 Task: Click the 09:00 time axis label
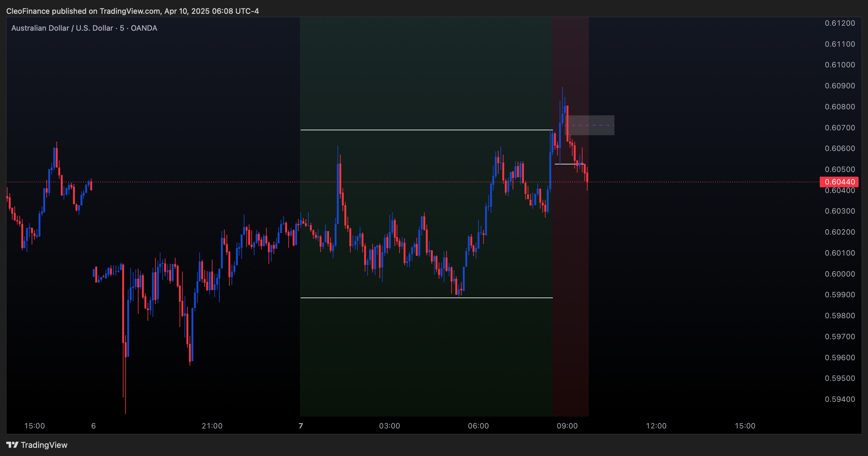(x=567, y=426)
